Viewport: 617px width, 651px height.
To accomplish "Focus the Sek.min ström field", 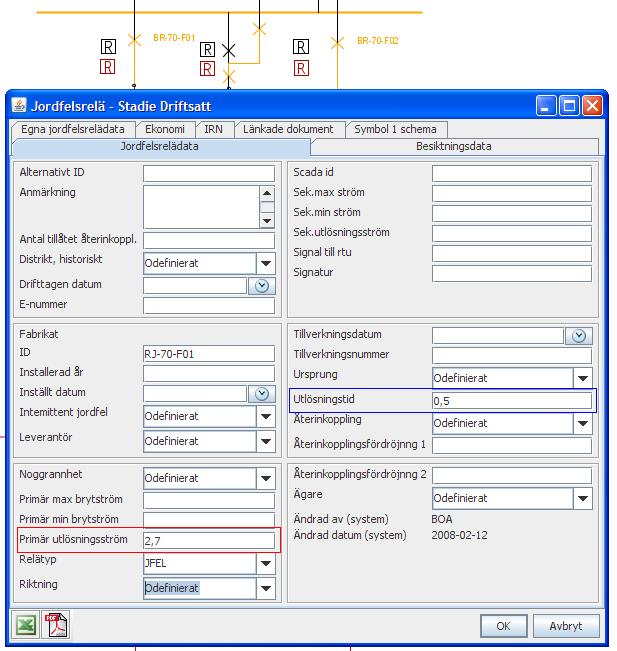I will click(x=512, y=213).
